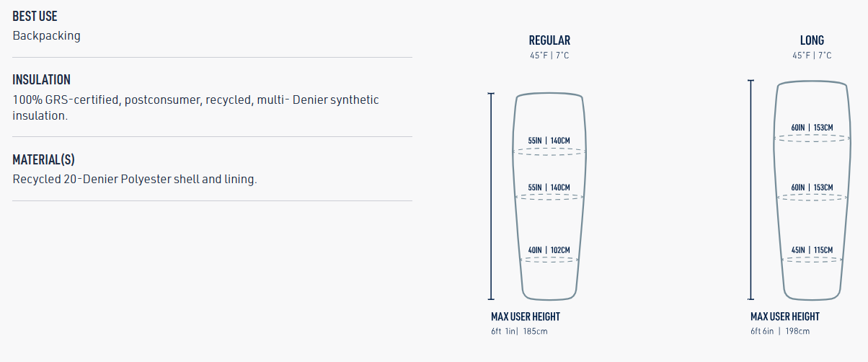Click Regular bag top 55IN | 140CM label
This screenshot has width=868, height=362.
(x=549, y=141)
